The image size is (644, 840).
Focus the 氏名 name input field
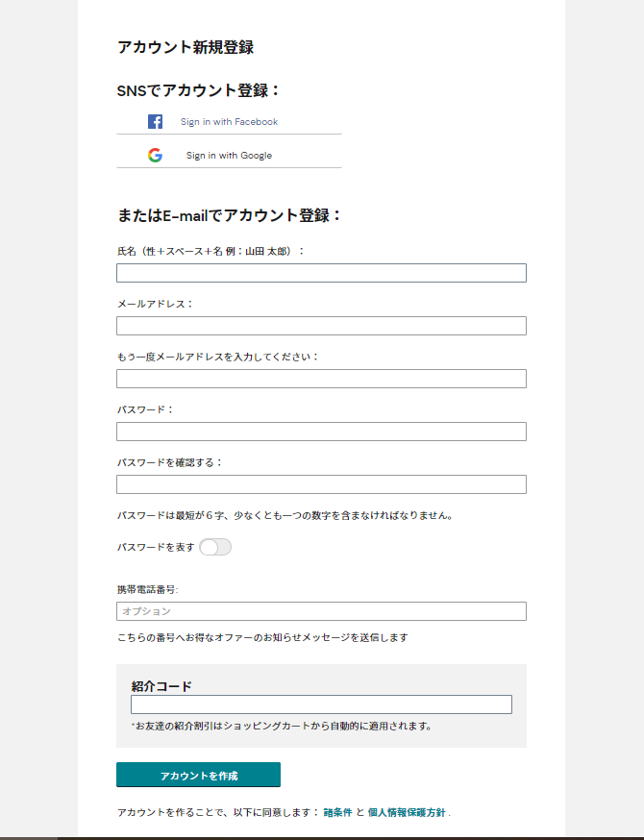click(321, 273)
